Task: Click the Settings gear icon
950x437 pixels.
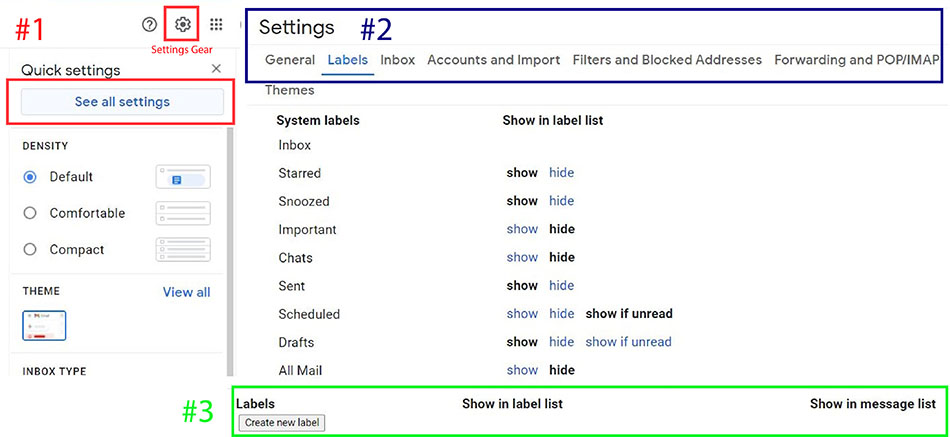Action: (x=182, y=24)
